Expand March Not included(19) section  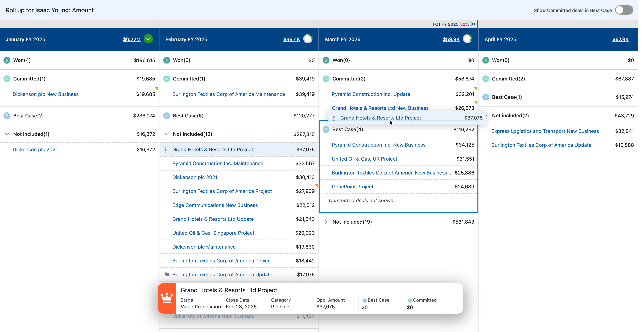click(326, 222)
